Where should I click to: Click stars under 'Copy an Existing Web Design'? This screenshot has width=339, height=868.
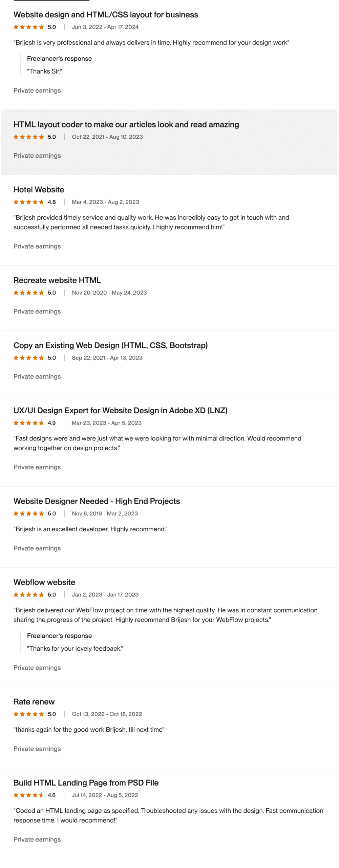point(29,358)
